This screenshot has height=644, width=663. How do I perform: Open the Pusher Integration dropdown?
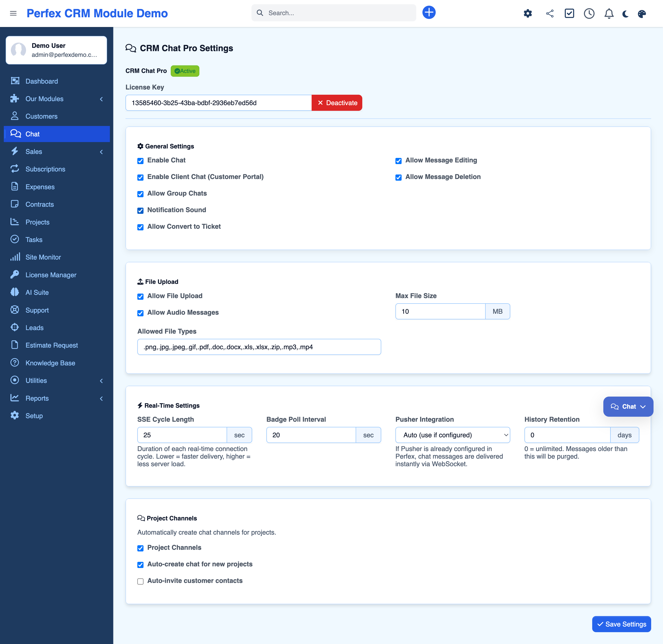click(452, 435)
